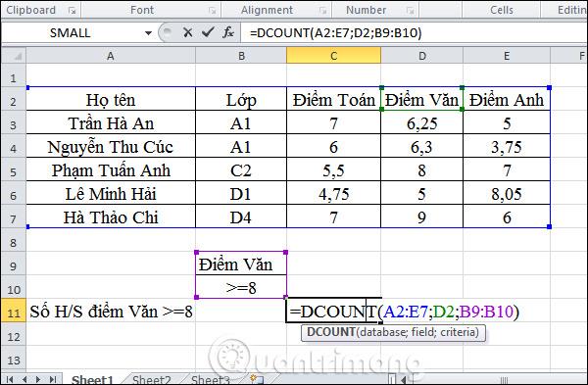Image resolution: width=588 pixels, height=385 pixels.
Task: Go to first sheet navigation arrow
Action: click(x=10, y=379)
